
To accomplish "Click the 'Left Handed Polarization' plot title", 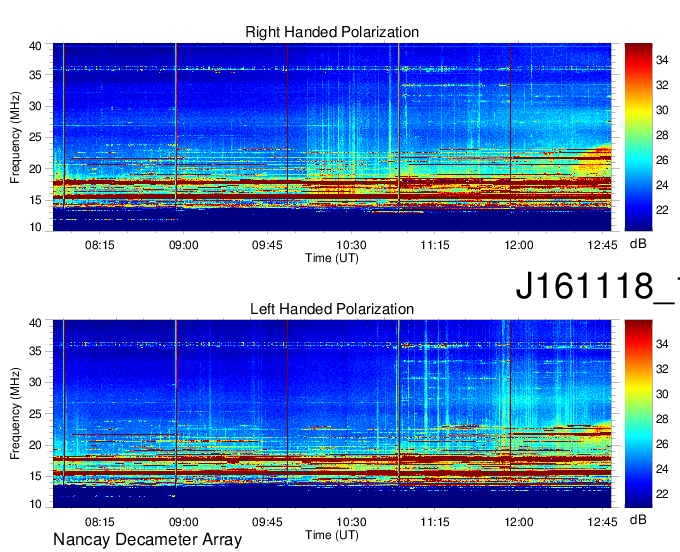I will pos(332,309).
